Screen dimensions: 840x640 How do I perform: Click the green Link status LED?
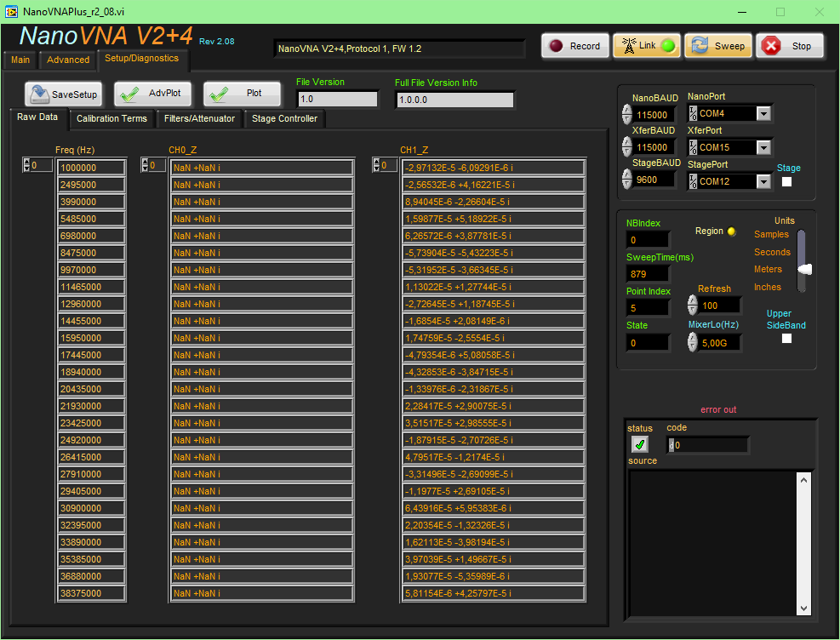pos(668,46)
